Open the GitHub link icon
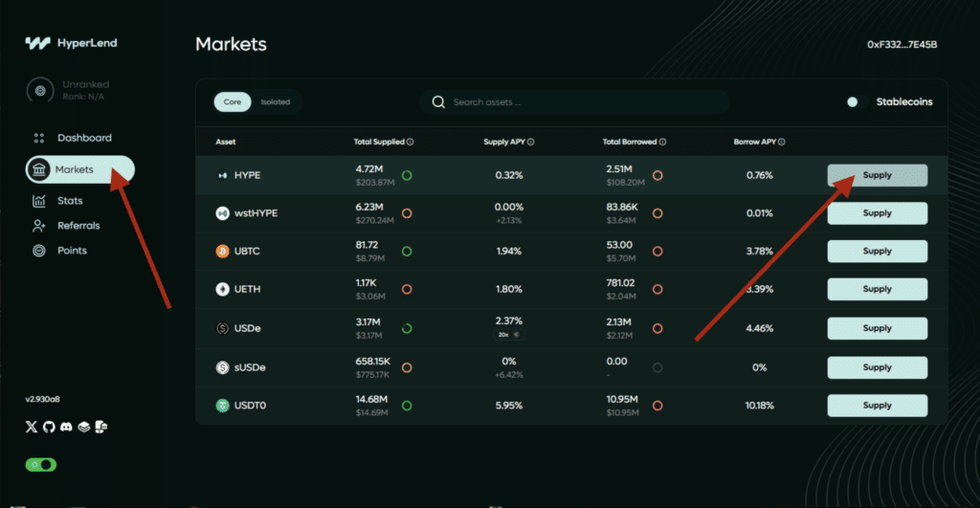 pyautogui.click(x=49, y=427)
